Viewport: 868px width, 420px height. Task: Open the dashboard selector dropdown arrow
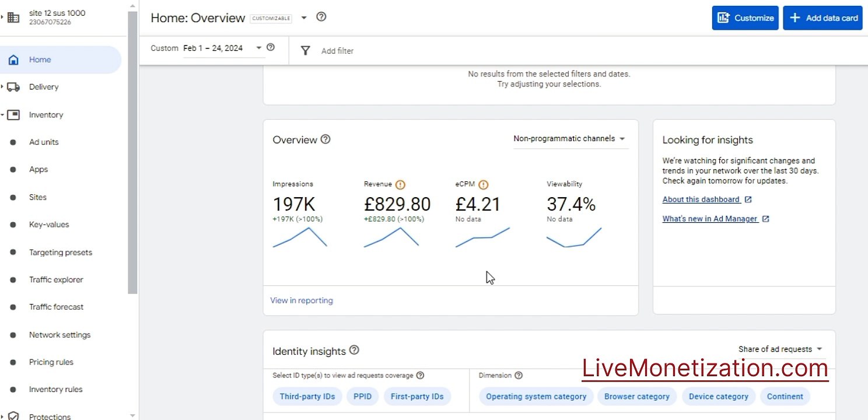pos(304,17)
